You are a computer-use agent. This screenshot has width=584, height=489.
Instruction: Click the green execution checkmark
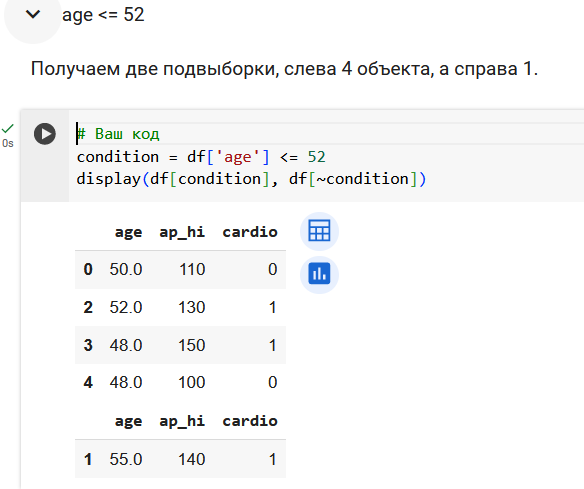pyautogui.click(x=7, y=129)
